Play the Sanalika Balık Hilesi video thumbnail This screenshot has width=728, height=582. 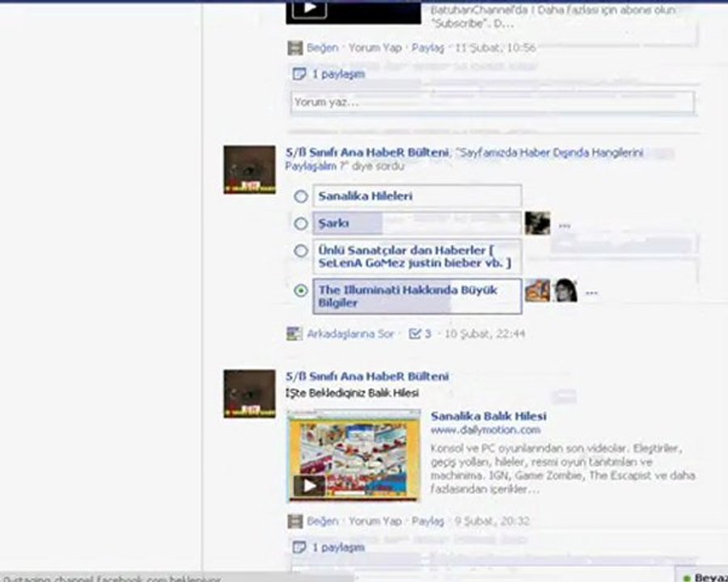353,456
